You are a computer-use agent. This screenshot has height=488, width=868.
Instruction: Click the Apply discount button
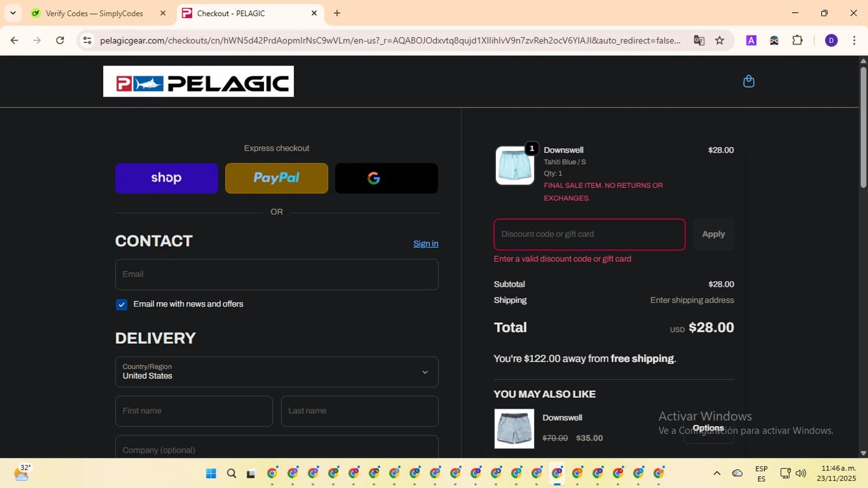pos(713,234)
